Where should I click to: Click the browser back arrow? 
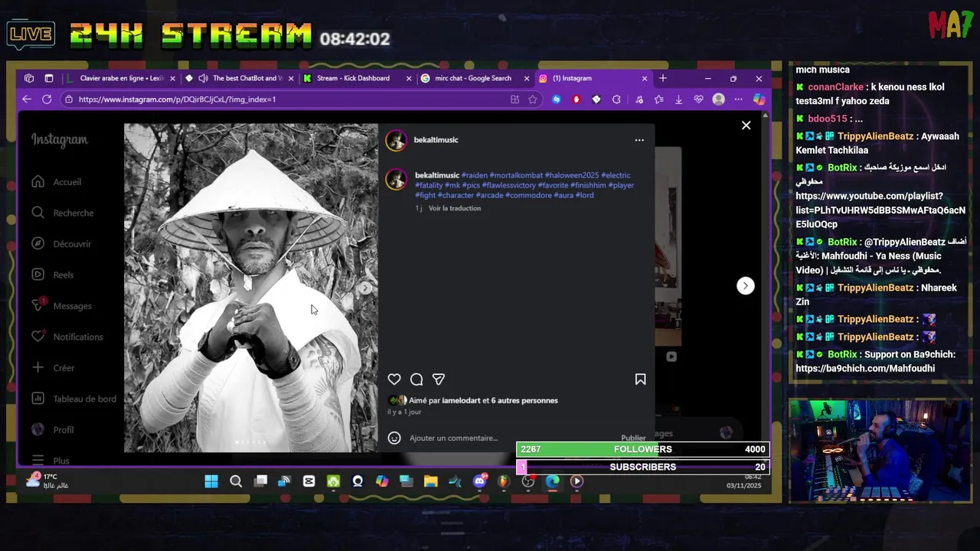[27, 99]
